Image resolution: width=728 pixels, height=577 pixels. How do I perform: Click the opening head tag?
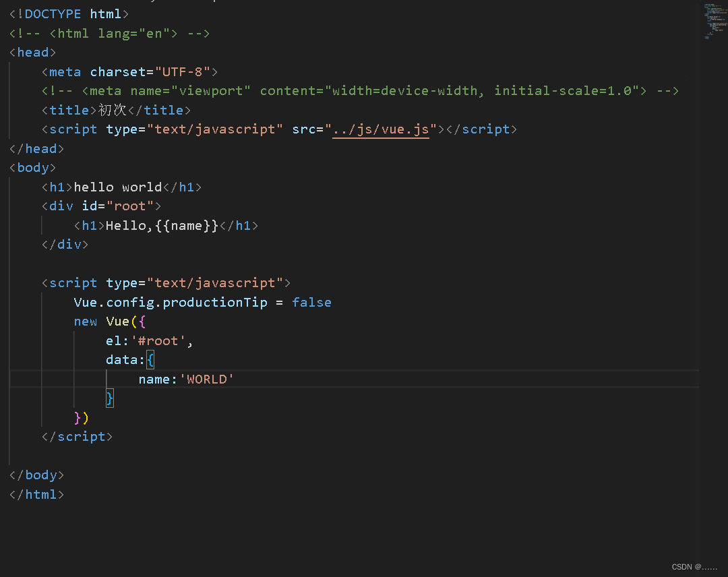(x=32, y=53)
